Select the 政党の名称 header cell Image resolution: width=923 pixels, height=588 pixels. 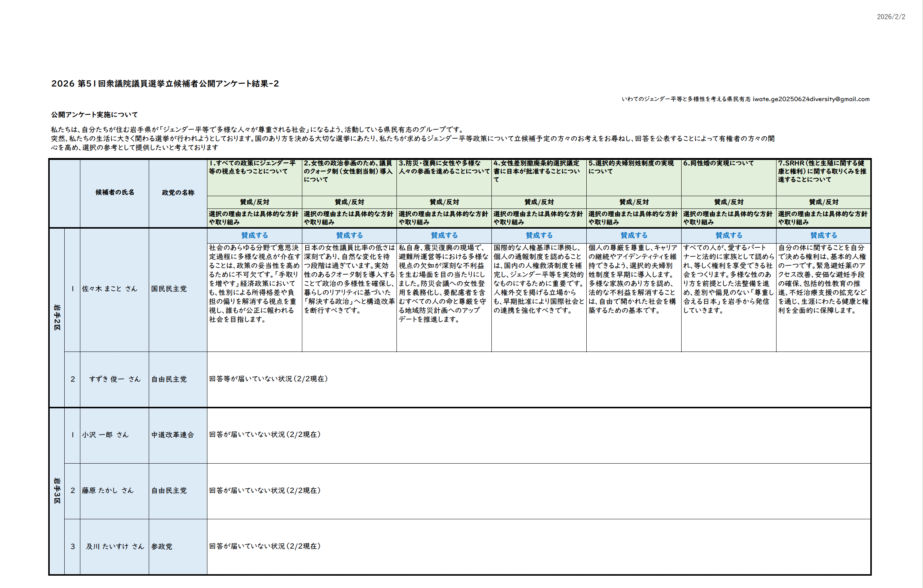178,192
